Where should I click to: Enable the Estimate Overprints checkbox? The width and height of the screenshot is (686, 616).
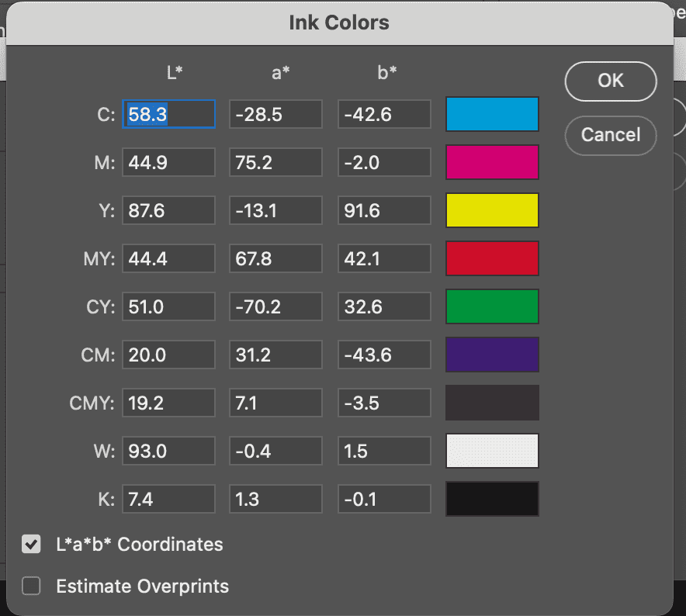31,586
